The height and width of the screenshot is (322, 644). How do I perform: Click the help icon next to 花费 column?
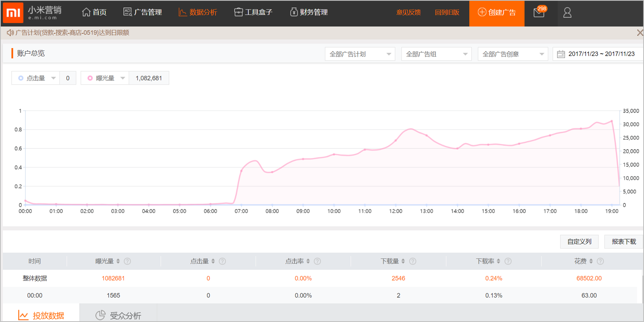click(x=600, y=261)
